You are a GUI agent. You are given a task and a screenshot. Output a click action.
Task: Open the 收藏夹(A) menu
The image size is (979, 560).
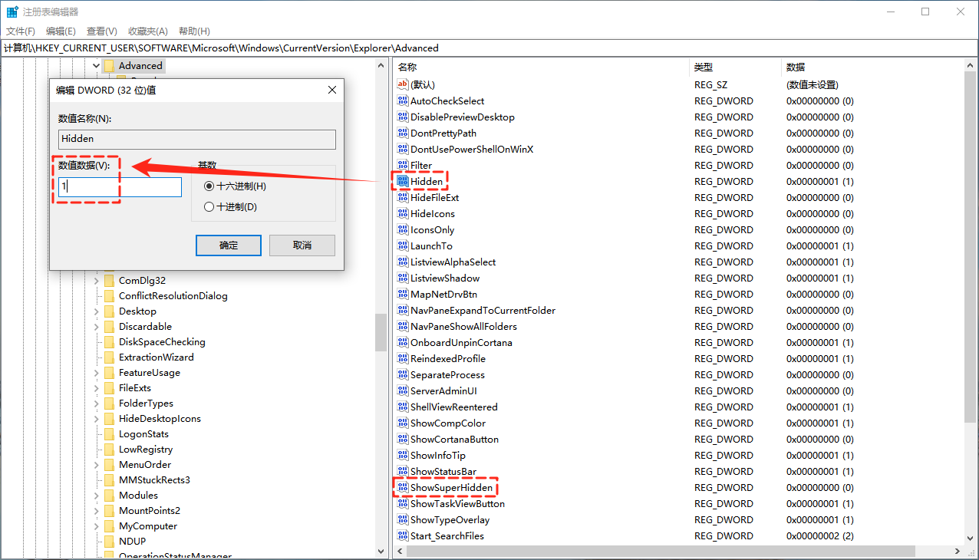tap(147, 31)
